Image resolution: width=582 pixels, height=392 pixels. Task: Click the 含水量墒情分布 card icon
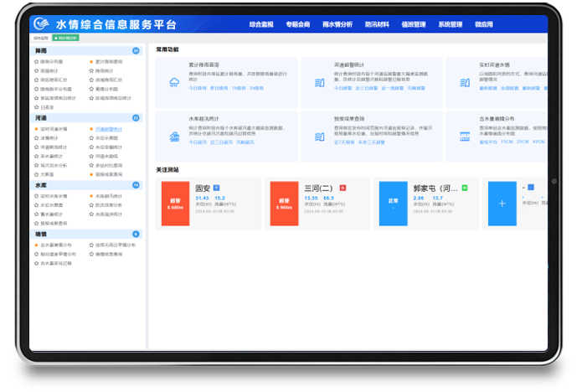click(464, 137)
